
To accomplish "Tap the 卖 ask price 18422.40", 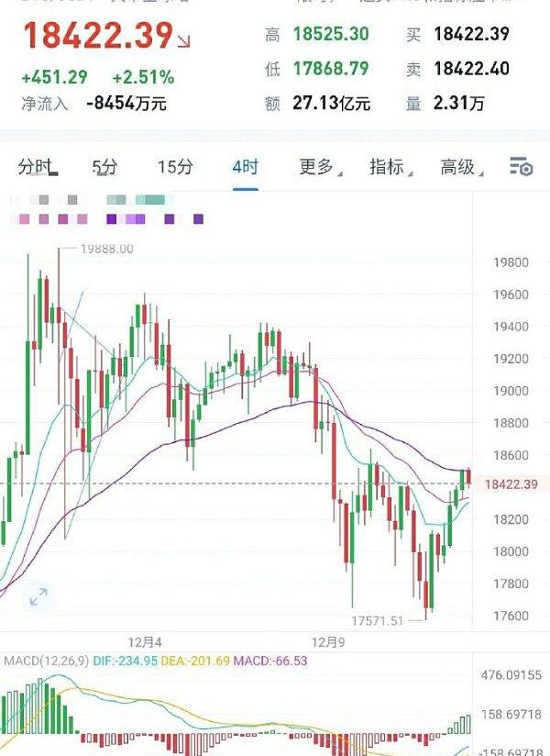I will [x=470, y=69].
